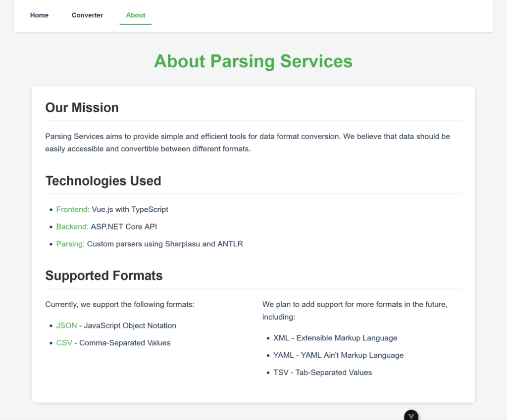
Task: Click the green Backend label
Action: [x=72, y=227]
